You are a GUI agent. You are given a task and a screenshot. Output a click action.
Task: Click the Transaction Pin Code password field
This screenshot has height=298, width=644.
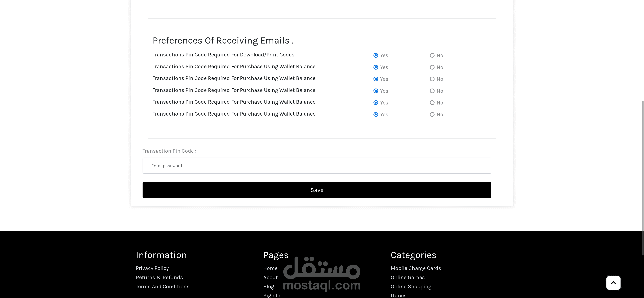click(316, 165)
